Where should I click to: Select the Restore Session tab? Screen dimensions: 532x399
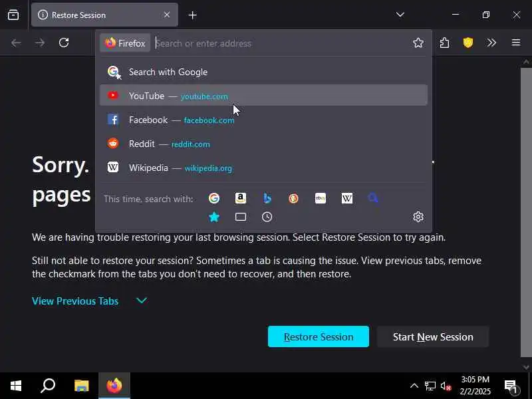point(104,15)
